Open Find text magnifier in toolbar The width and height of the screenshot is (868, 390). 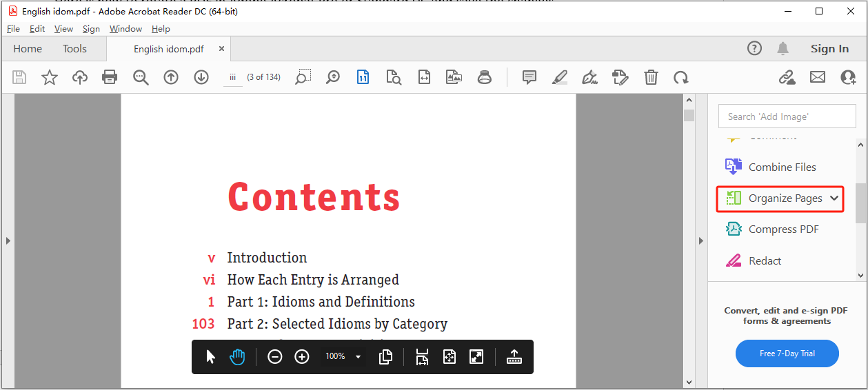[x=141, y=77]
